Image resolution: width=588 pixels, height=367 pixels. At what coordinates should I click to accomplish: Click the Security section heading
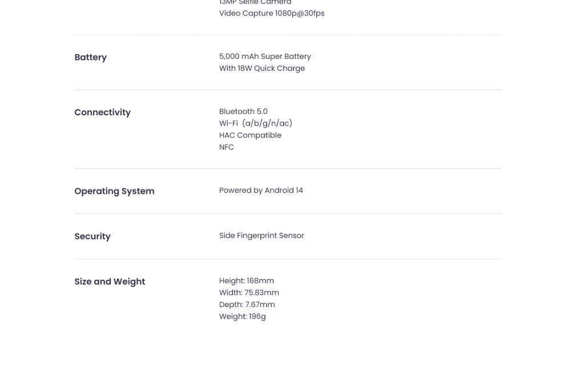[x=92, y=236]
